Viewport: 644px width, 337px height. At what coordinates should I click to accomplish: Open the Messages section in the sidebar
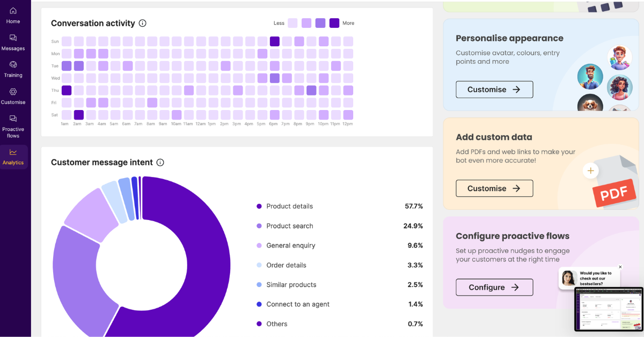(13, 42)
